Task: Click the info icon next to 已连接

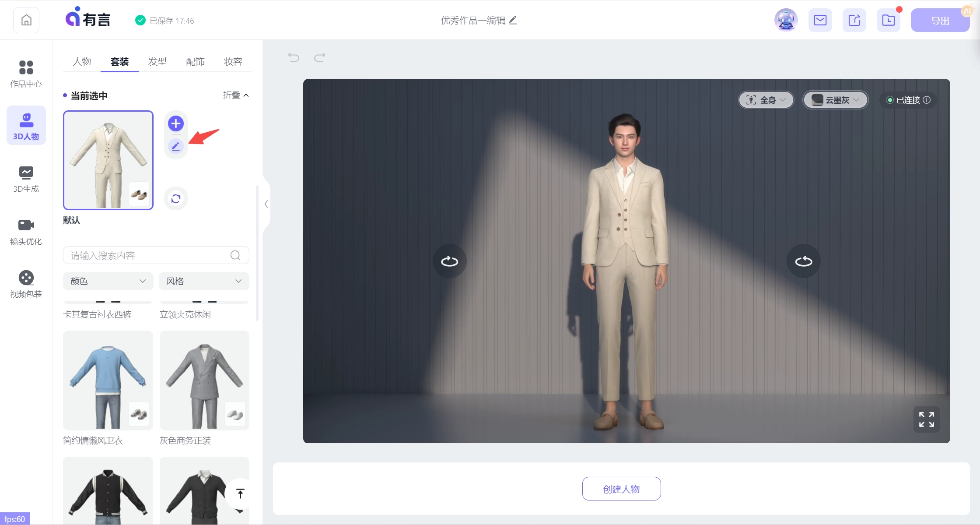Action: (927, 100)
